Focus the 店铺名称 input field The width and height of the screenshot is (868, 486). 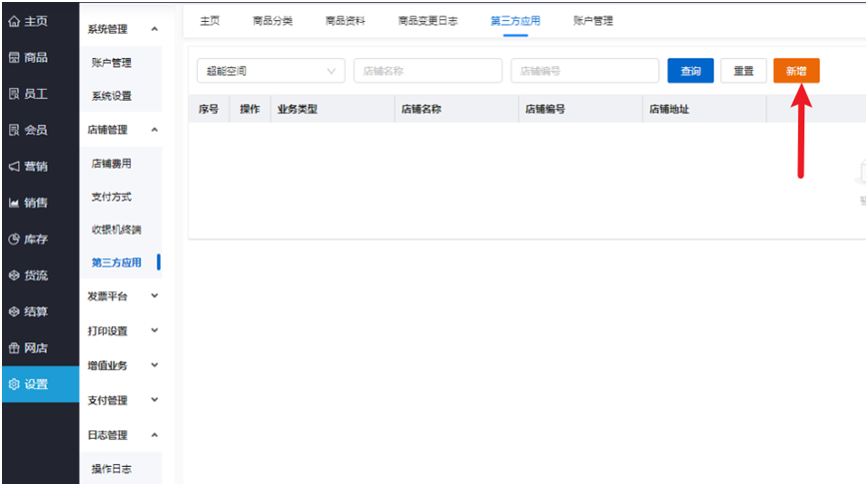[428, 71]
